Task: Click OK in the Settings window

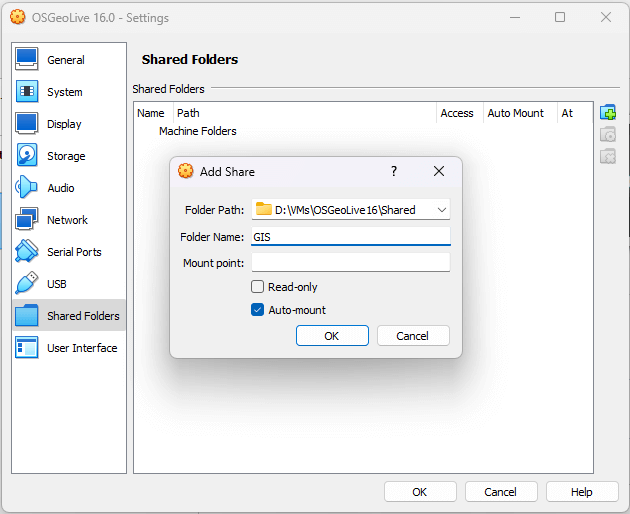Action: 420,491
